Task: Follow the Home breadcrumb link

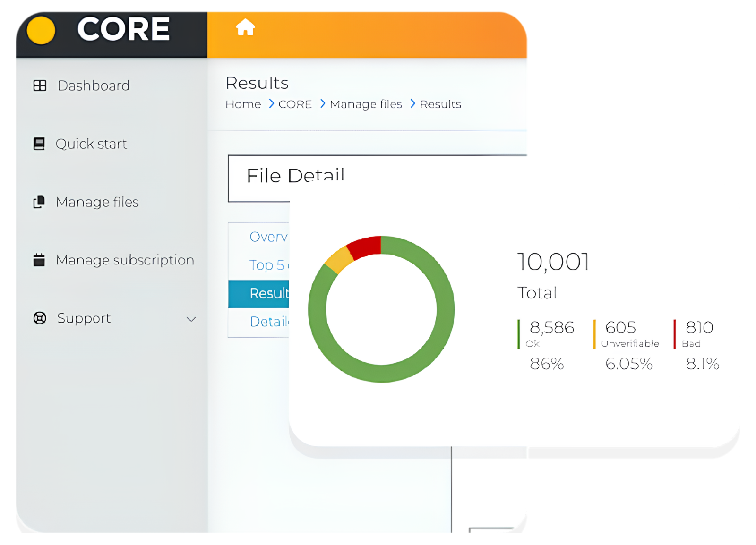Action: [x=243, y=104]
